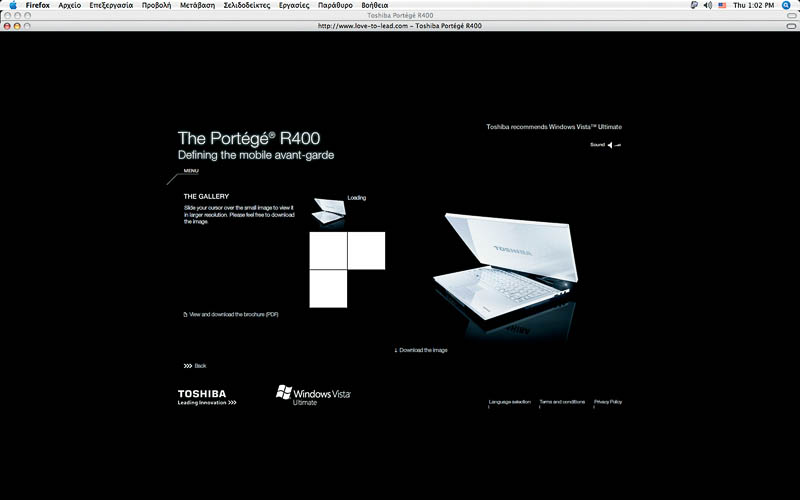Click the brochure PDF document icon
800x500 pixels.
(185, 315)
